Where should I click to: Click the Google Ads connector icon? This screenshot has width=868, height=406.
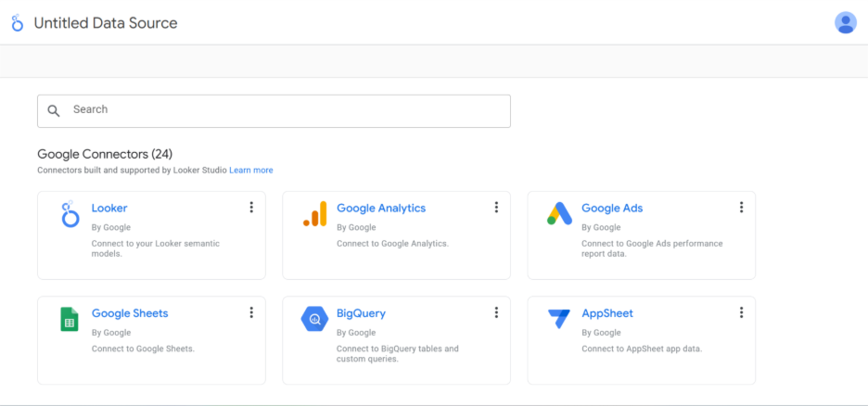click(559, 215)
